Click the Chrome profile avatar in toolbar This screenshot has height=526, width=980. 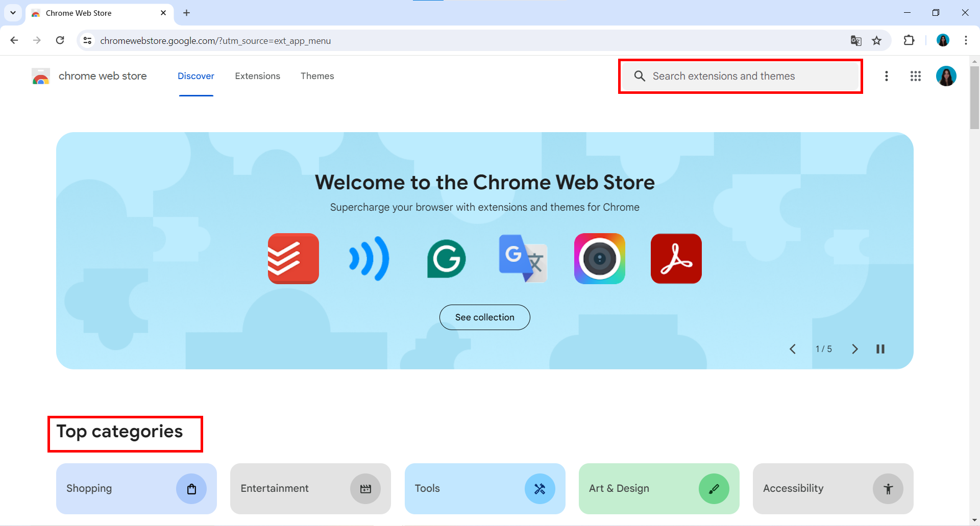coord(943,40)
